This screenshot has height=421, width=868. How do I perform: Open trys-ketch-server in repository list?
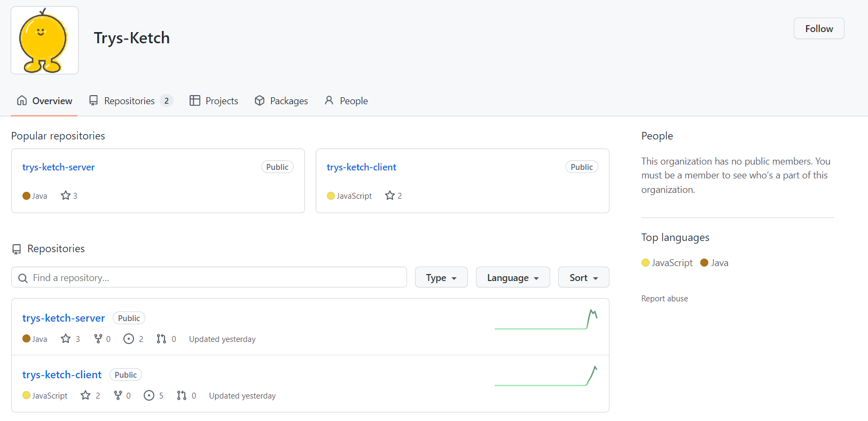(x=64, y=318)
